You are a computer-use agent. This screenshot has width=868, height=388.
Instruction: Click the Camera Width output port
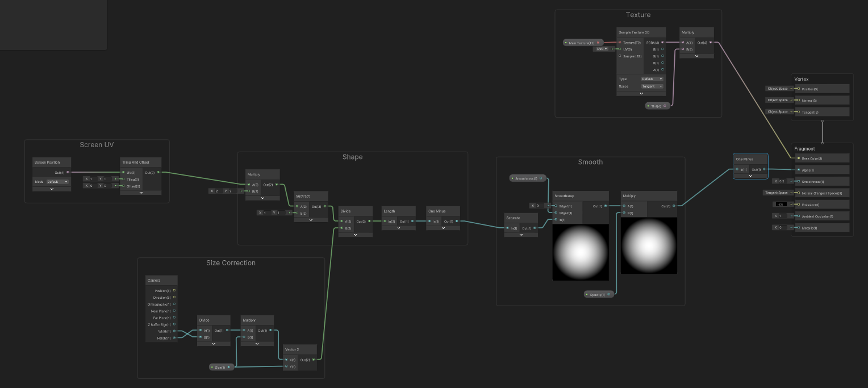174,331
